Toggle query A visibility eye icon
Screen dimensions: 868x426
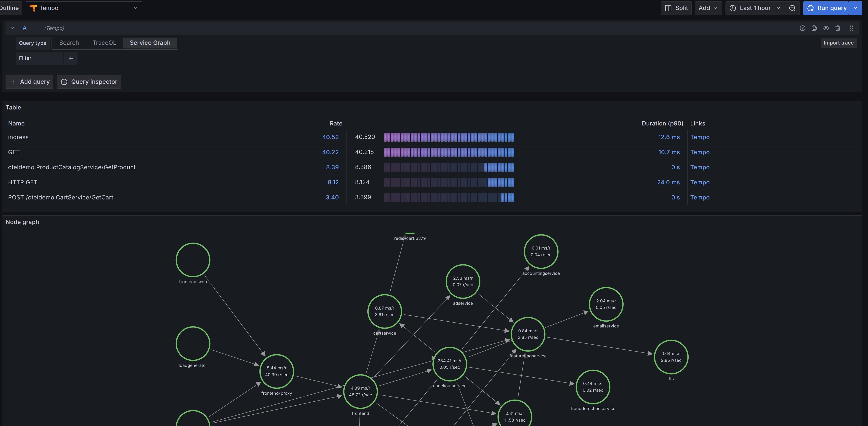pos(826,28)
